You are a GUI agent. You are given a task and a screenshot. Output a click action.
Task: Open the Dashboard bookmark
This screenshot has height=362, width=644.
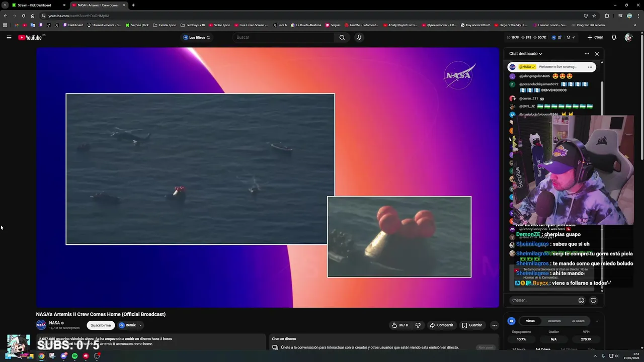pyautogui.click(x=73, y=25)
